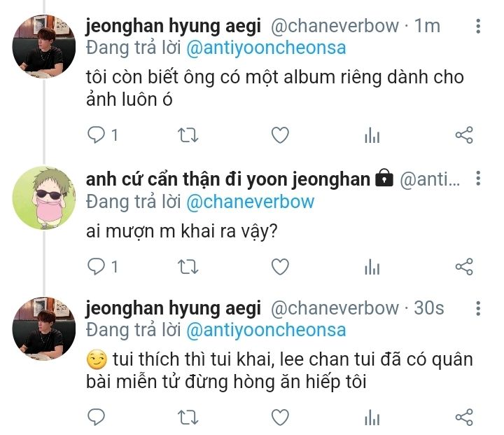Open @chaneverbow mention in middle tweet
The width and height of the screenshot is (504, 435).
tap(250, 202)
